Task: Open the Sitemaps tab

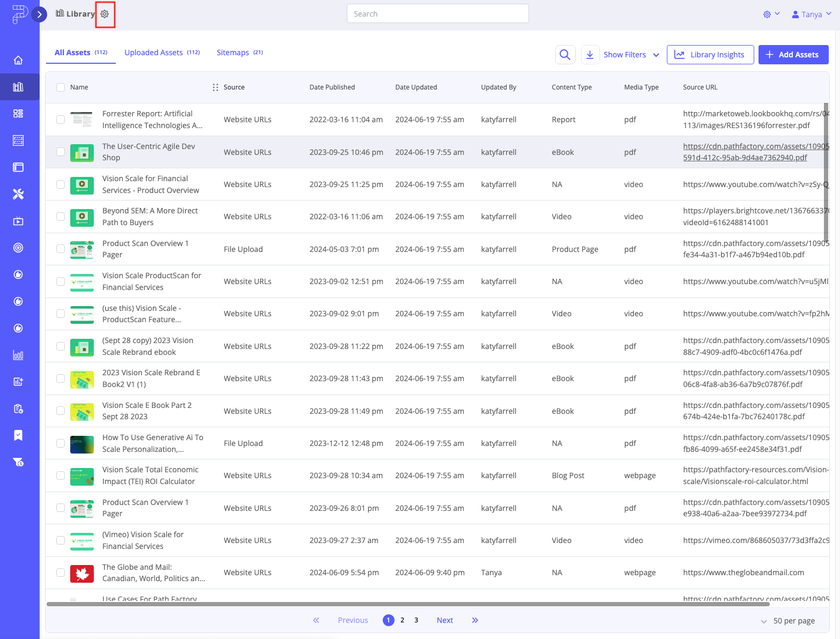Action: coord(233,52)
